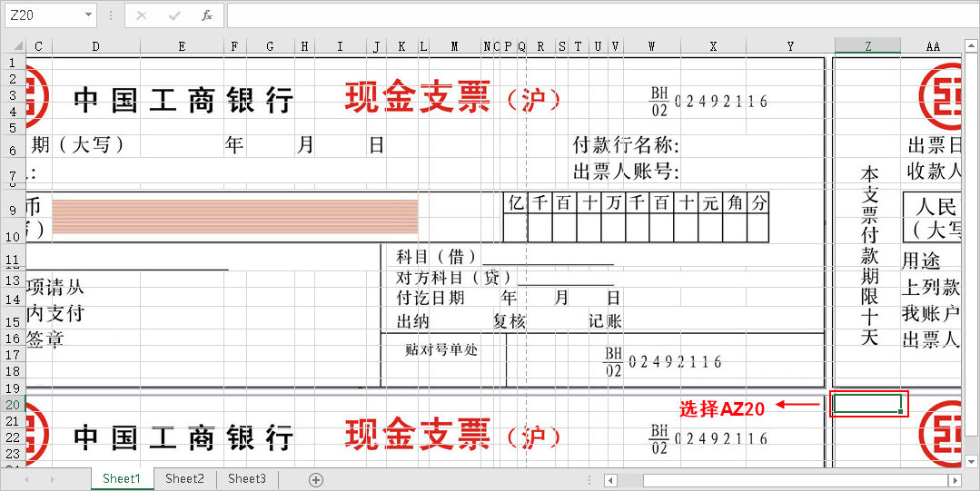The image size is (980, 491).
Task: Switch to the Sheet3 tab
Action: click(247, 479)
